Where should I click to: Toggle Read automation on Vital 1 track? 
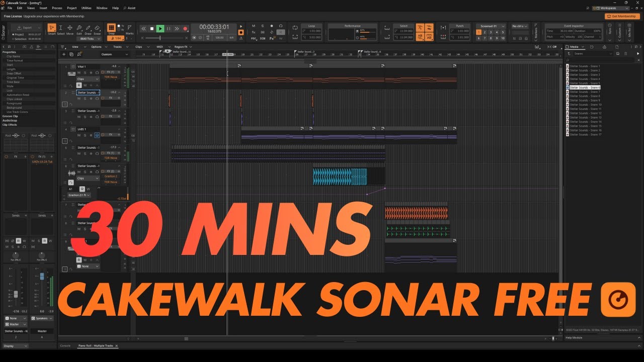79,85
